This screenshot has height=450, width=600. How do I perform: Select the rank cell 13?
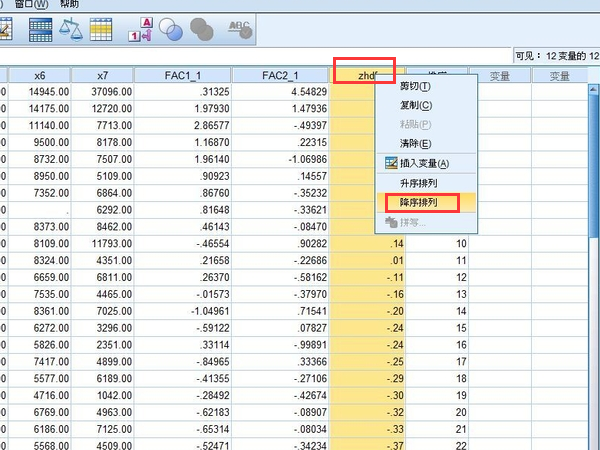pos(437,294)
